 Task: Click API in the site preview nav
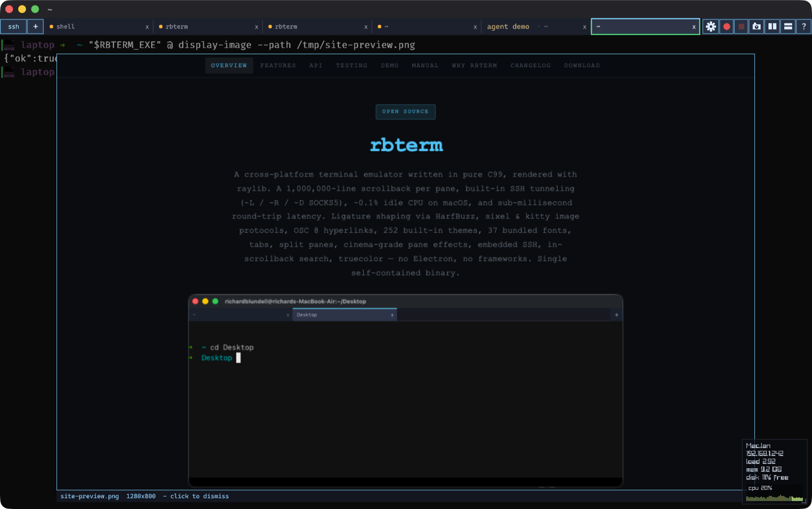[x=316, y=65]
